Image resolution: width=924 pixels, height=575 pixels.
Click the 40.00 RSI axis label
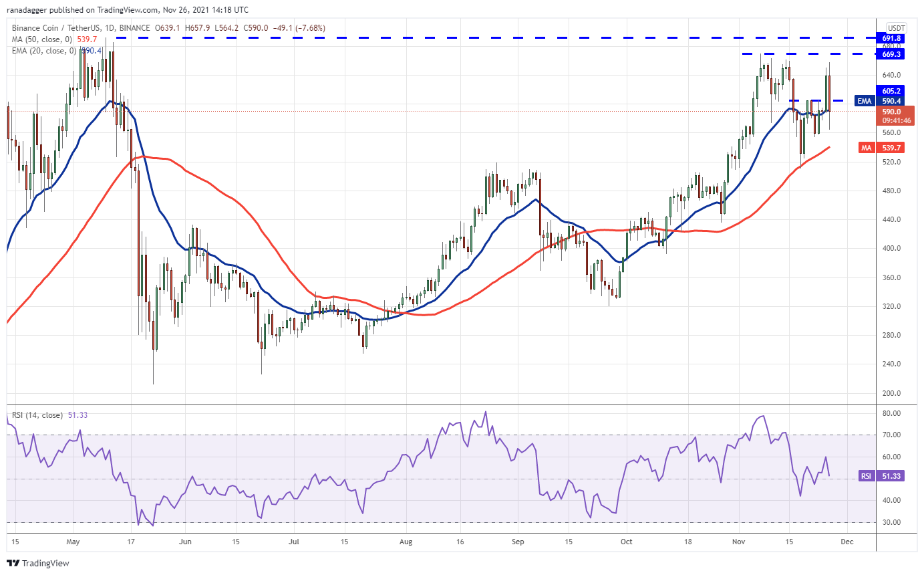[x=891, y=501]
